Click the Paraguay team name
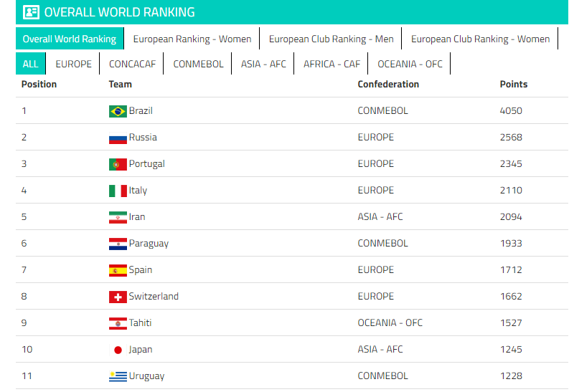The width and height of the screenshot is (569, 392). tap(149, 244)
